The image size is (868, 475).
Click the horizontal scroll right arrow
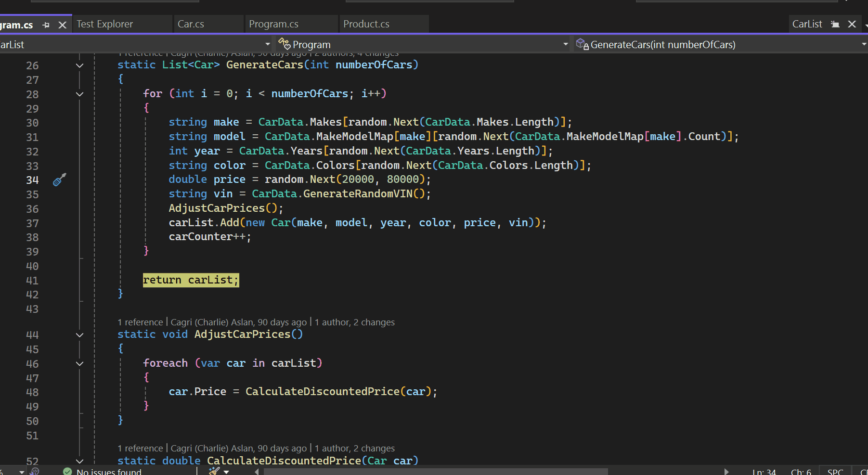coord(726,472)
